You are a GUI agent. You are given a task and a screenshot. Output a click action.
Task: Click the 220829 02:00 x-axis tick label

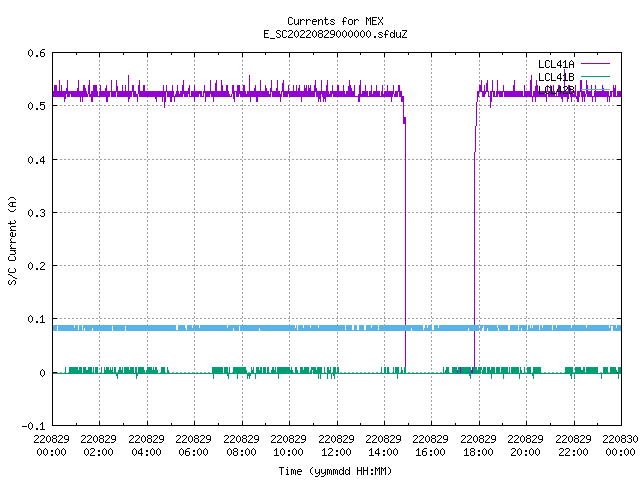(98, 446)
